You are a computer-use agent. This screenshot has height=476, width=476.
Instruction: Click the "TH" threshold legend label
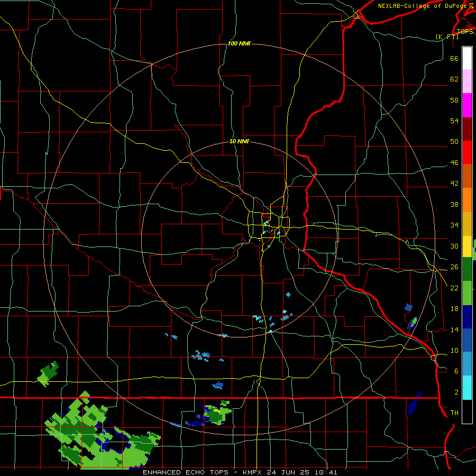(x=454, y=413)
